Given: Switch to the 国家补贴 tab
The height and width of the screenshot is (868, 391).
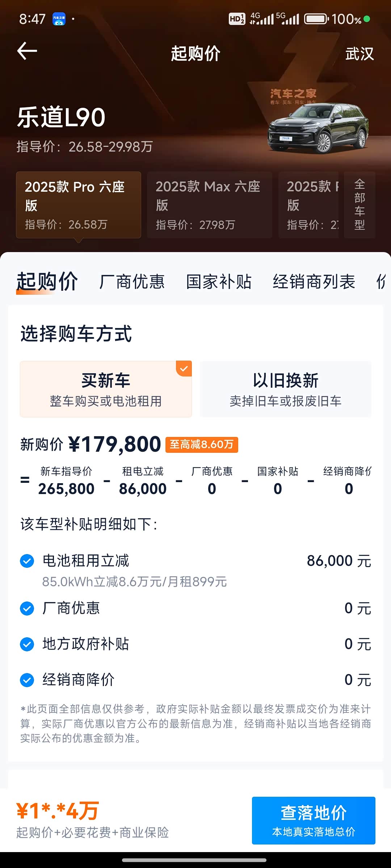Looking at the screenshot, I should tap(219, 282).
